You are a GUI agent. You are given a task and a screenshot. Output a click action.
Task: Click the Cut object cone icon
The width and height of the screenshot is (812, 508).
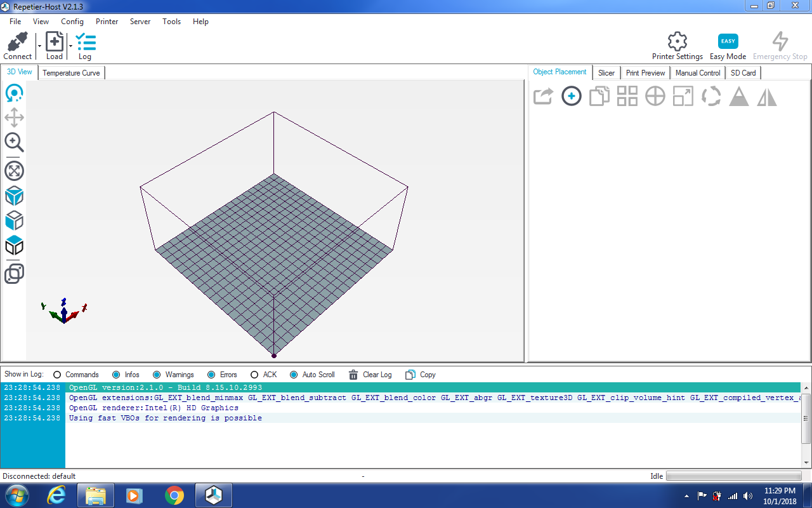pyautogui.click(x=739, y=97)
